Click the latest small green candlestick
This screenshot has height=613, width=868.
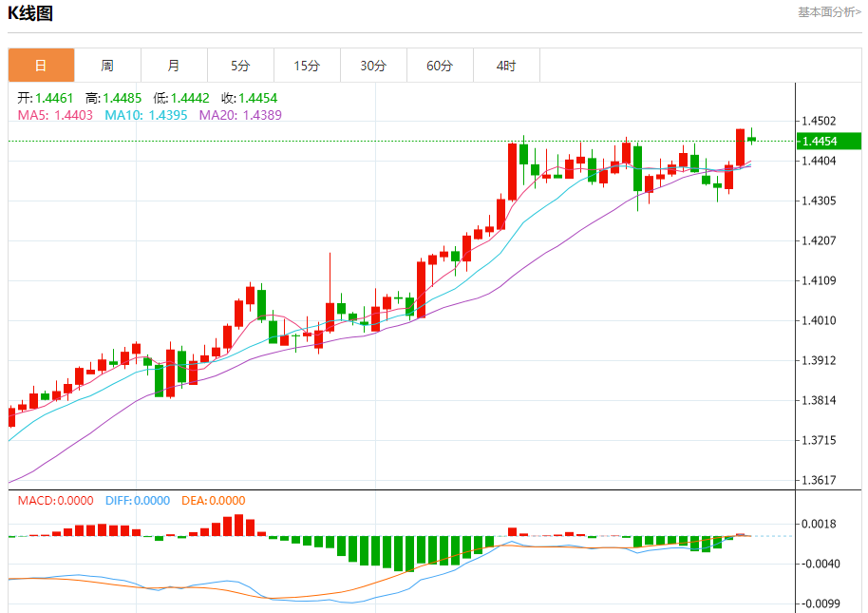tap(752, 139)
